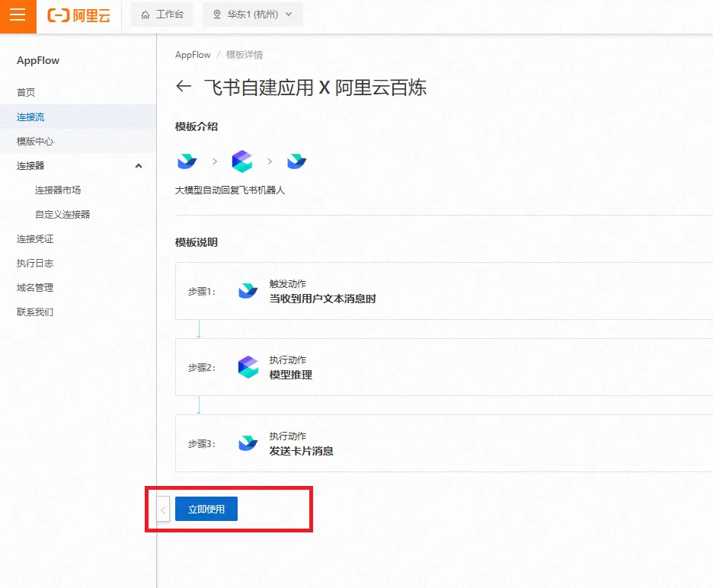The image size is (713, 588).
Task: Open the hamburger navigation menu
Action: [x=18, y=15]
